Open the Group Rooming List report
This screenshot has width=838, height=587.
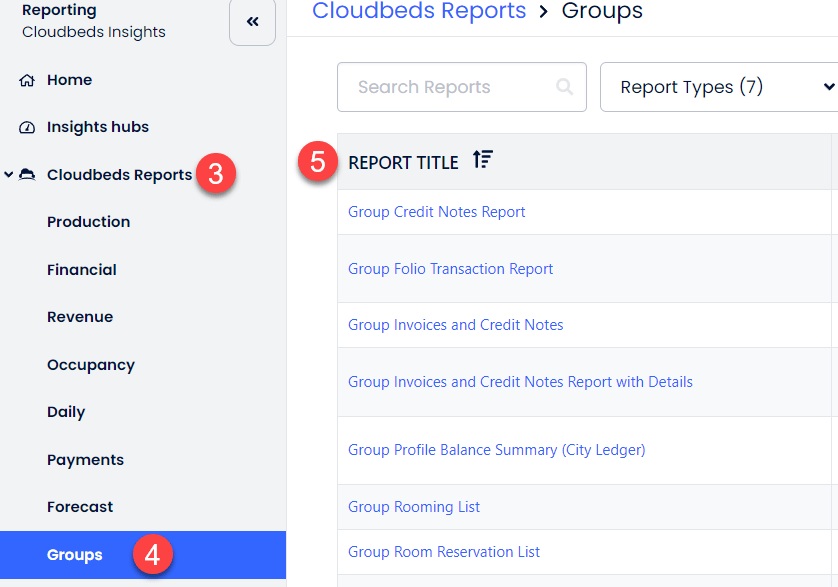click(x=413, y=507)
